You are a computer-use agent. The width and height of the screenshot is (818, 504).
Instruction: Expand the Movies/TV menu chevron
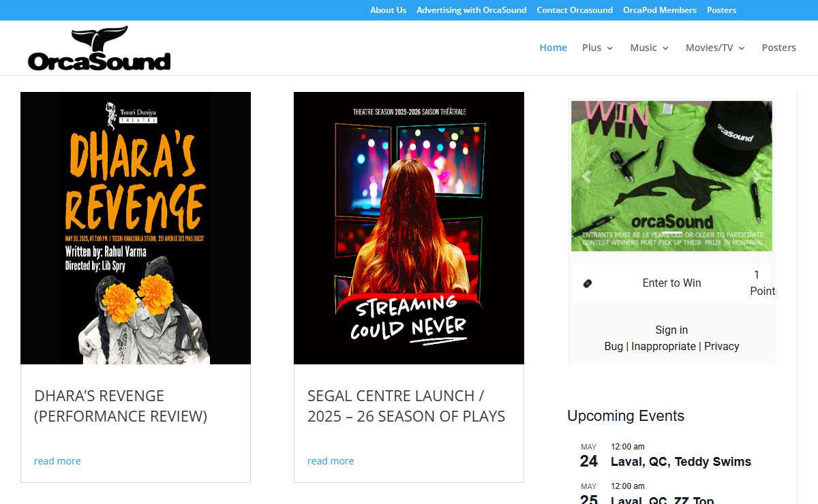(742, 48)
